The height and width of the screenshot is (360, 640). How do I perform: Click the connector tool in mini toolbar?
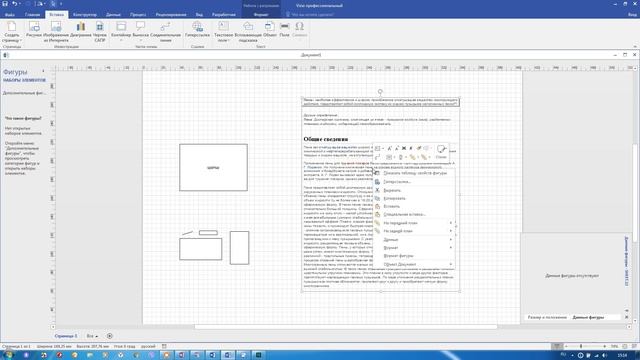tap(378, 157)
